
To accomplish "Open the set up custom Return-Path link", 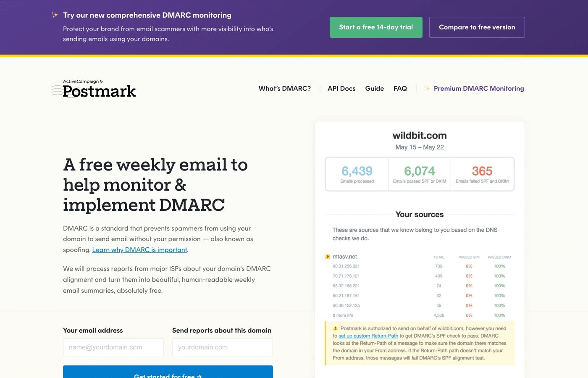I will click(x=368, y=336).
